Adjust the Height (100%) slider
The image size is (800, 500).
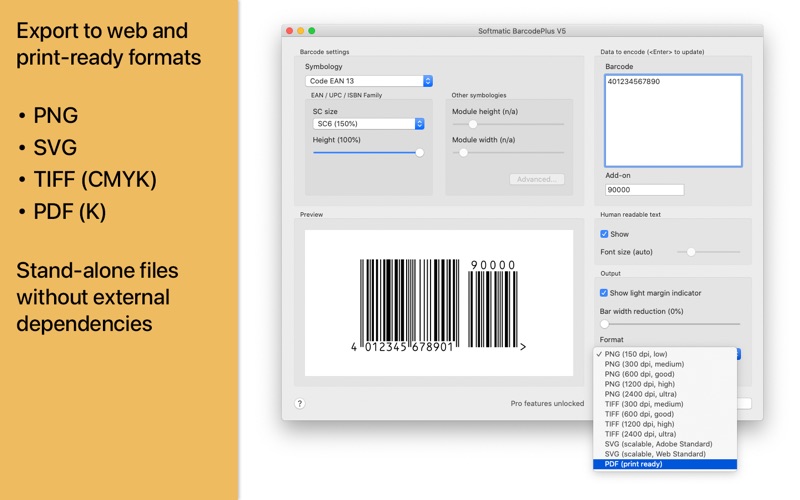368,153
